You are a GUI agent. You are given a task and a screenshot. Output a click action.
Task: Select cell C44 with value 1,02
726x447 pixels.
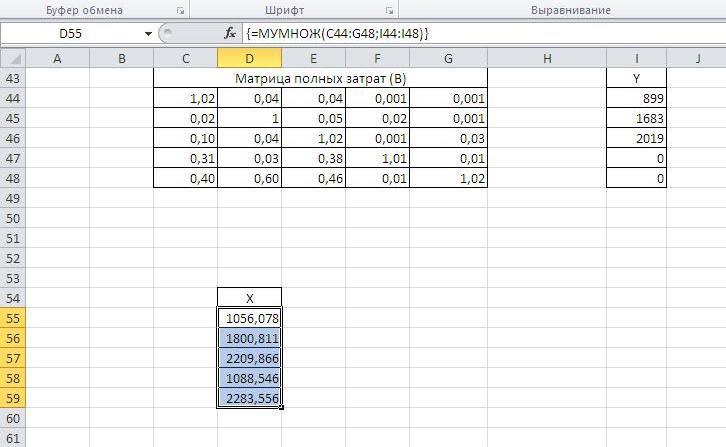(185, 98)
